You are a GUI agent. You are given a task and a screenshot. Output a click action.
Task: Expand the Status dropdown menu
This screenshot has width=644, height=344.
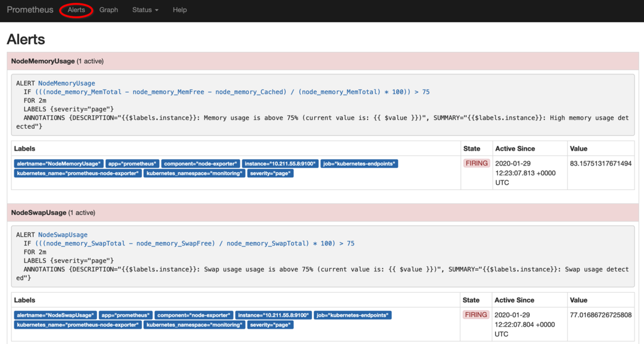click(x=145, y=10)
